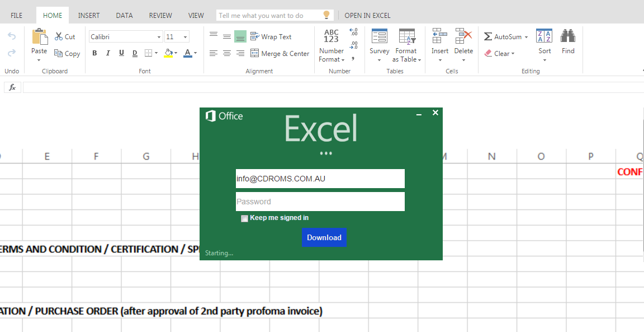The height and width of the screenshot is (332, 644).
Task: Select column P header
Action: click(590, 156)
